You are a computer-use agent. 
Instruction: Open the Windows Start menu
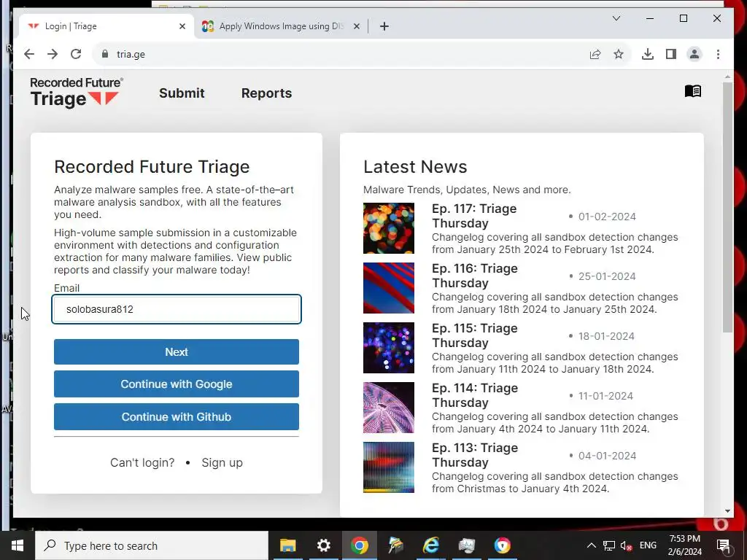18,545
